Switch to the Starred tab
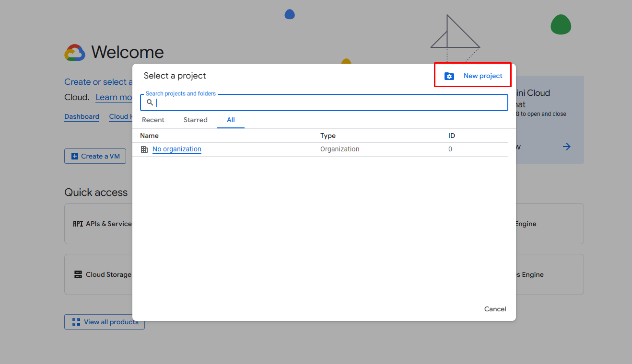This screenshot has width=632, height=364. [195, 120]
